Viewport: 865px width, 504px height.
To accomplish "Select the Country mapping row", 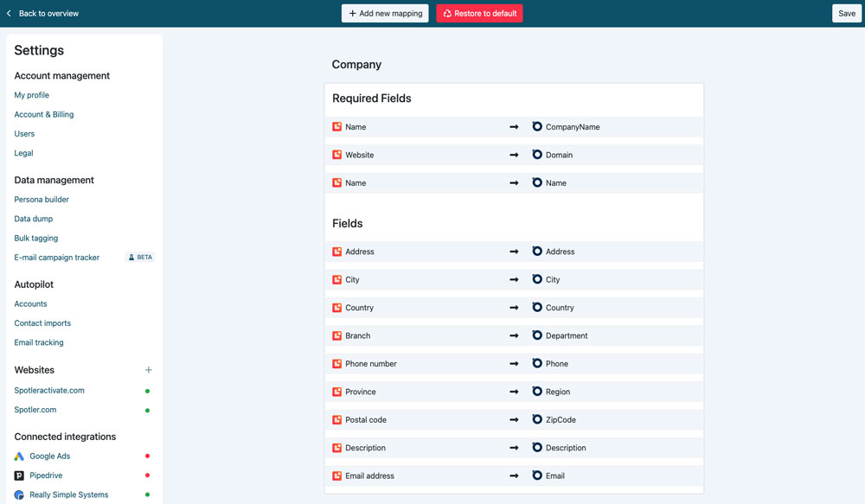I will [x=514, y=308].
